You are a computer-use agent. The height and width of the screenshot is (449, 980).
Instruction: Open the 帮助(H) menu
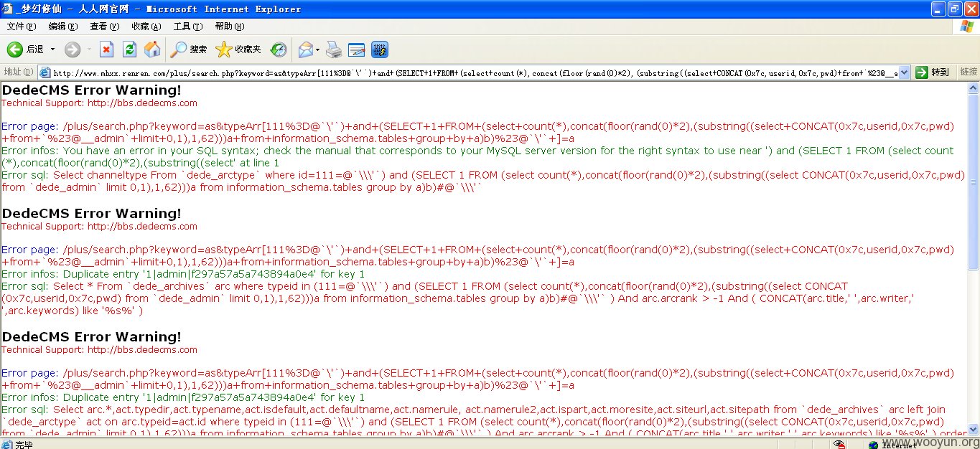[x=230, y=27]
